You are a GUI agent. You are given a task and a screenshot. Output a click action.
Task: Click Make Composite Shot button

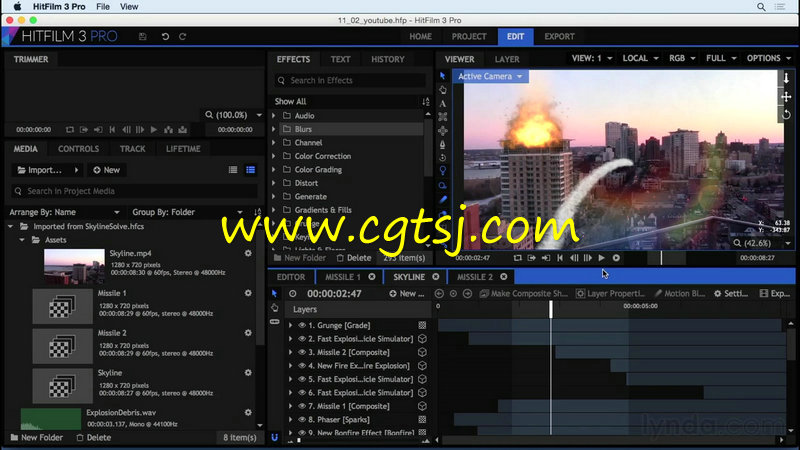pyautogui.click(x=523, y=293)
